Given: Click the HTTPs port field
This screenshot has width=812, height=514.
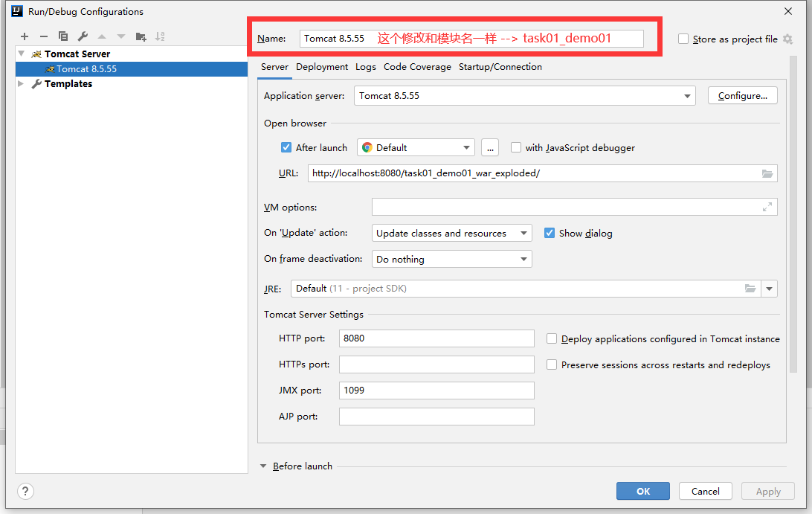Looking at the screenshot, I should 436,364.
